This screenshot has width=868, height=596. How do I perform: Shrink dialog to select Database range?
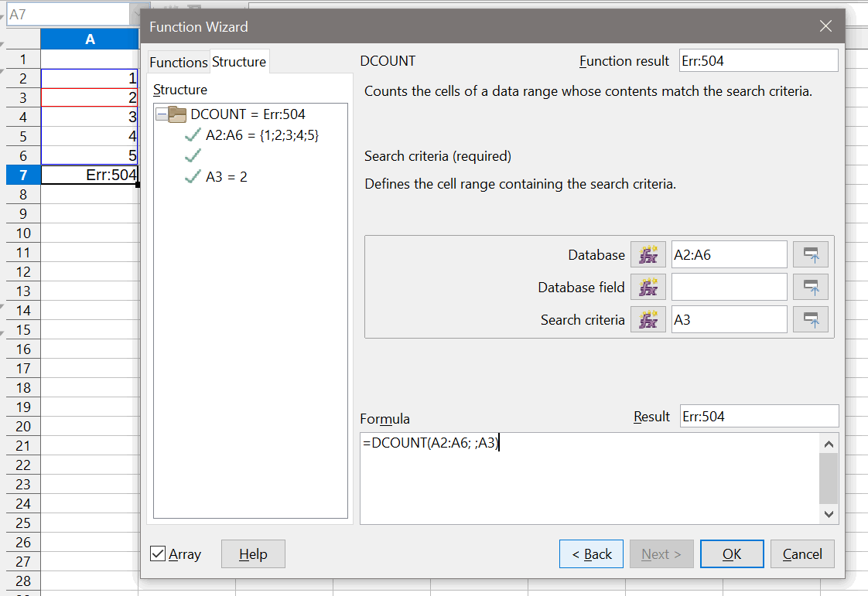pos(811,254)
